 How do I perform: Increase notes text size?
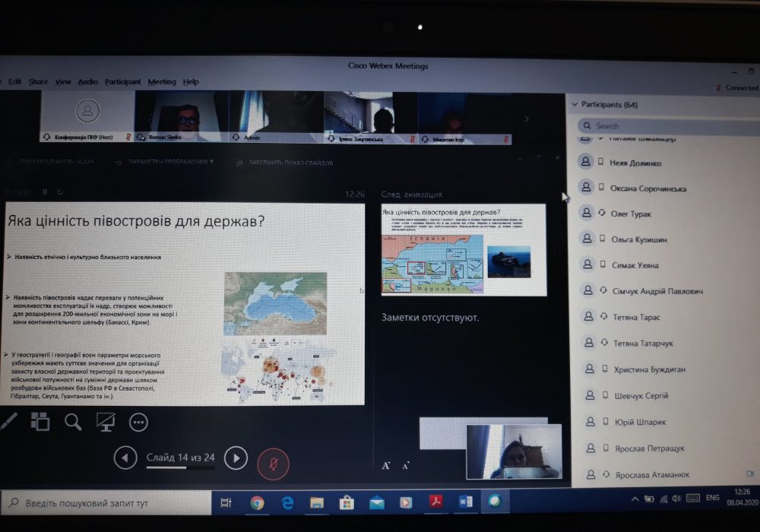click(386, 466)
